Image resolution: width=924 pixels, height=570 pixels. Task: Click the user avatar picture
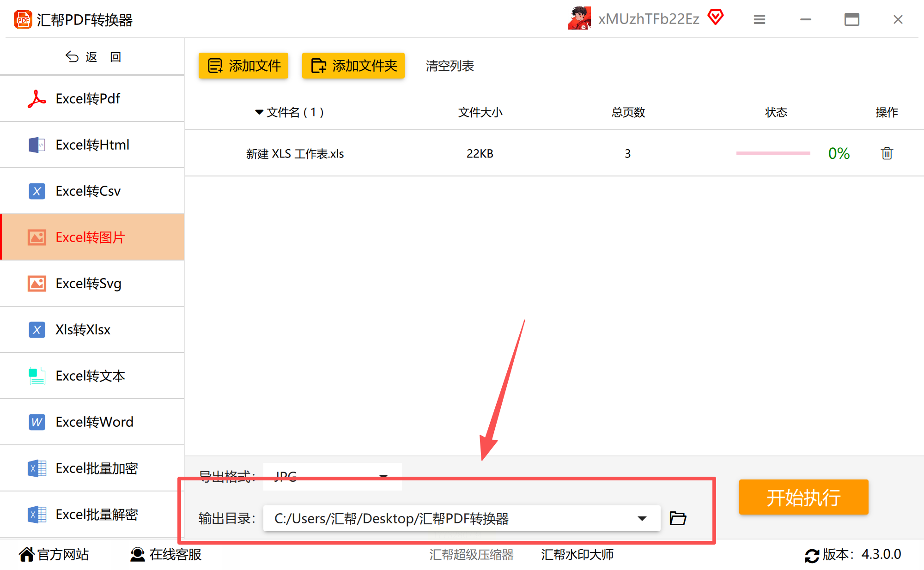[x=579, y=18]
